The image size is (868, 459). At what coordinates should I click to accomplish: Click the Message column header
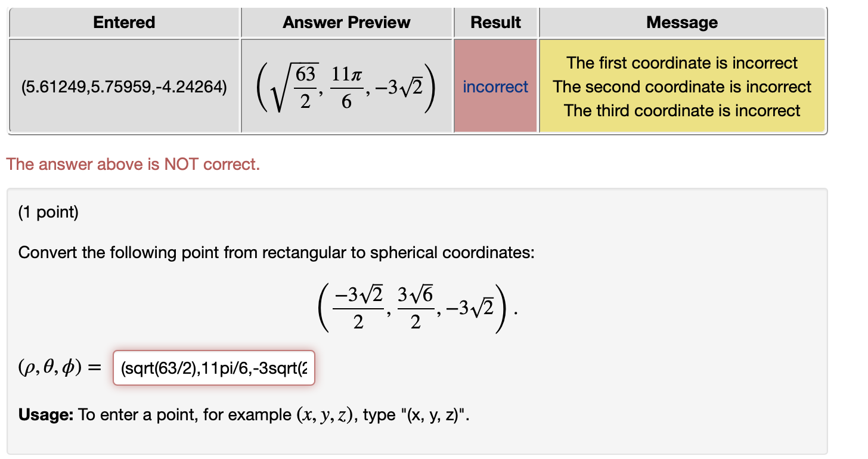[x=681, y=22]
